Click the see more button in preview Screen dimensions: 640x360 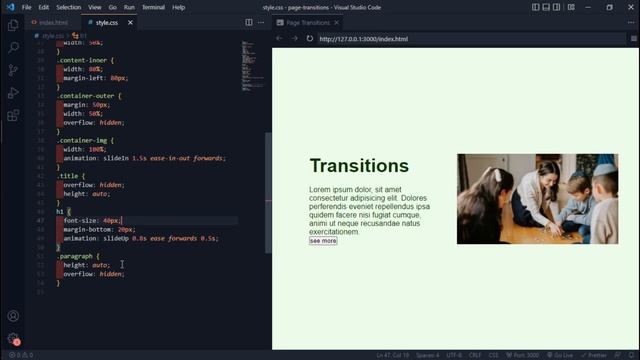coord(323,241)
